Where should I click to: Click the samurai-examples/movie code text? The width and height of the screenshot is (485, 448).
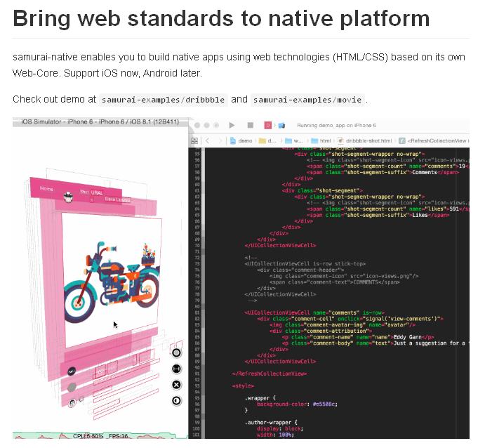[307, 100]
